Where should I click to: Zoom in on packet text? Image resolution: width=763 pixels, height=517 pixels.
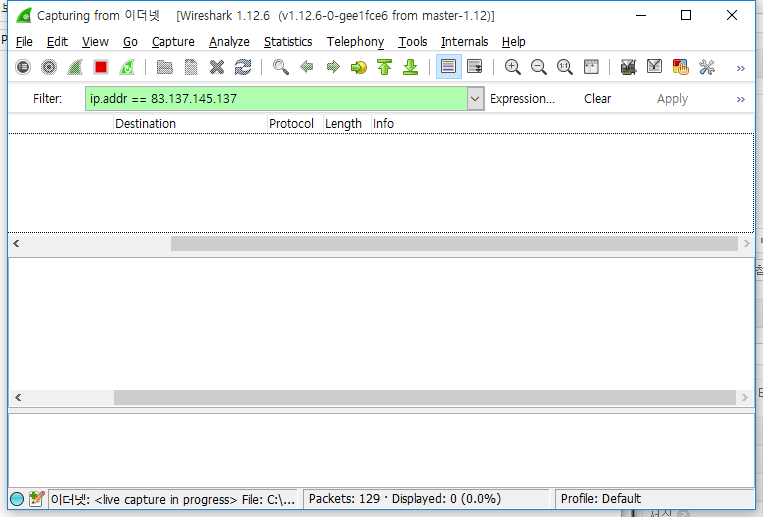coord(512,67)
